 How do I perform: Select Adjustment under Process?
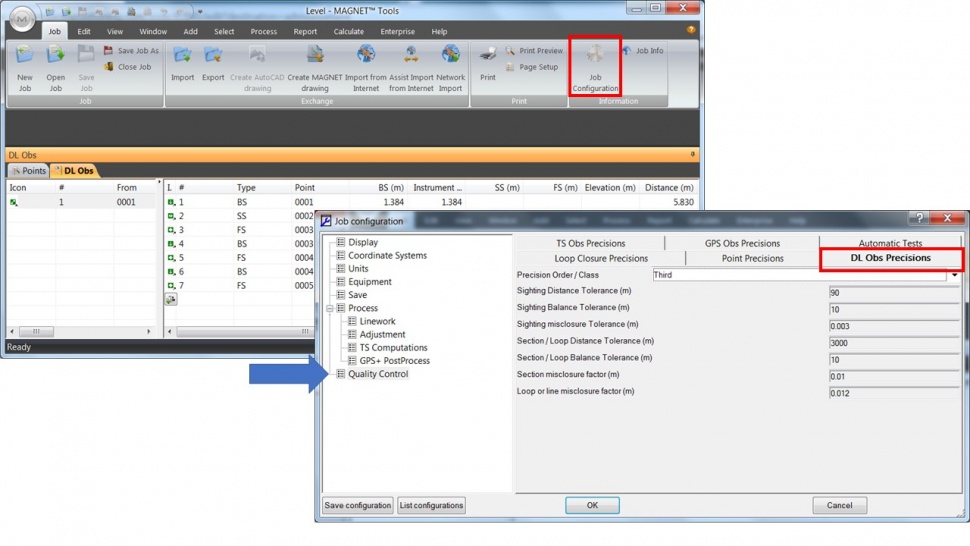point(382,335)
